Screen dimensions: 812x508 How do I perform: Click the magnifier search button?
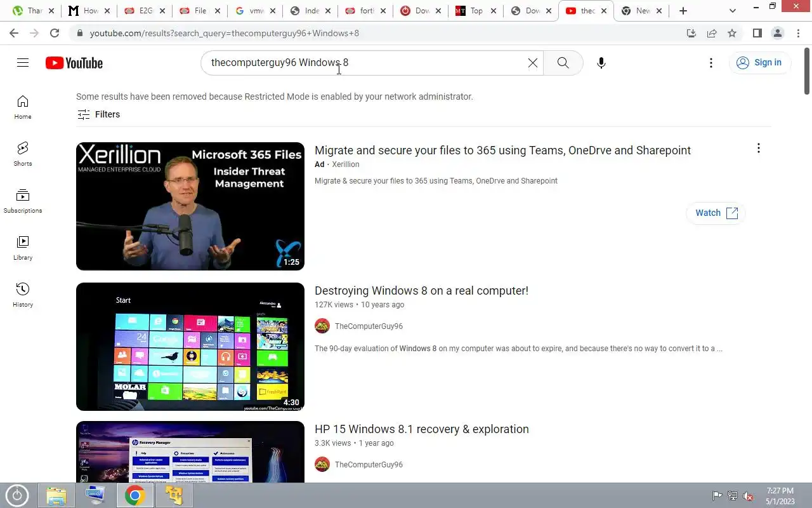coord(563,63)
